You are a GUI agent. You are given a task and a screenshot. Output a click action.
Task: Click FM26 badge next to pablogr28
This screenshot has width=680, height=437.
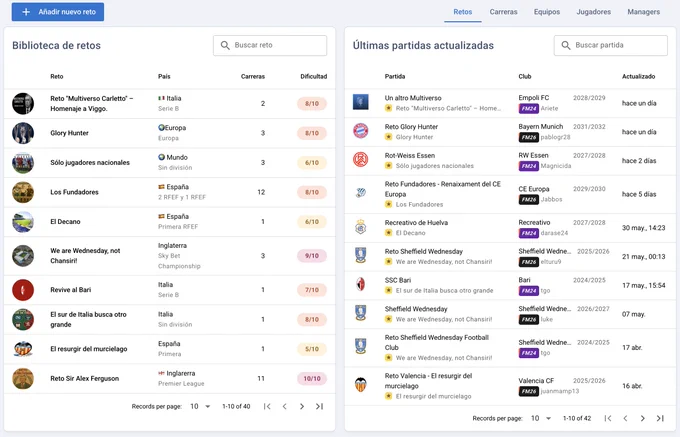pos(528,137)
